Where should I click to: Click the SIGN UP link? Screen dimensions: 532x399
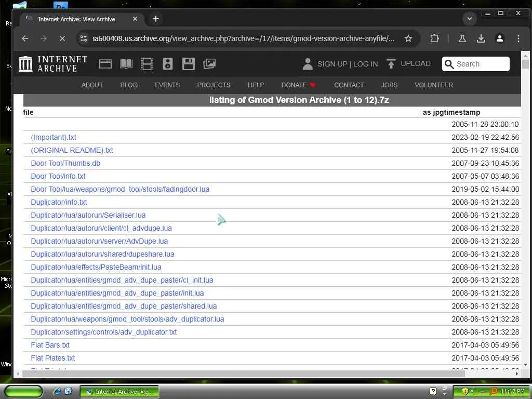pyautogui.click(x=332, y=64)
